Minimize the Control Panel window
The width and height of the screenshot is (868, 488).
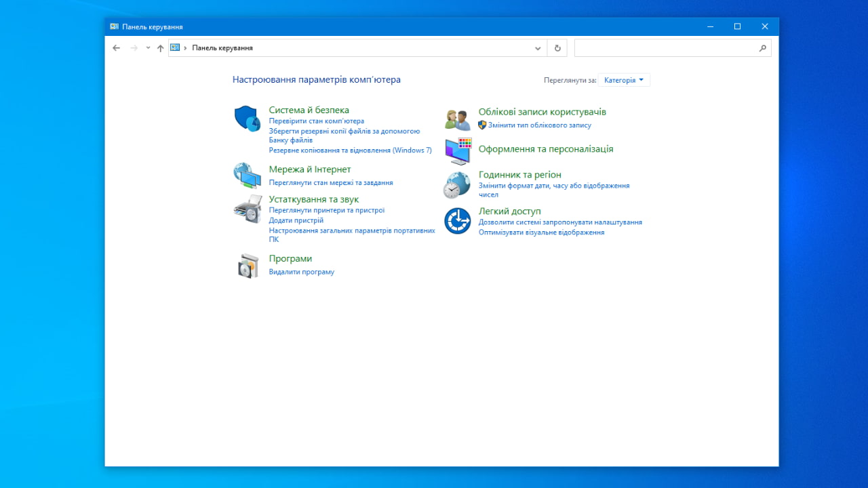click(x=710, y=26)
